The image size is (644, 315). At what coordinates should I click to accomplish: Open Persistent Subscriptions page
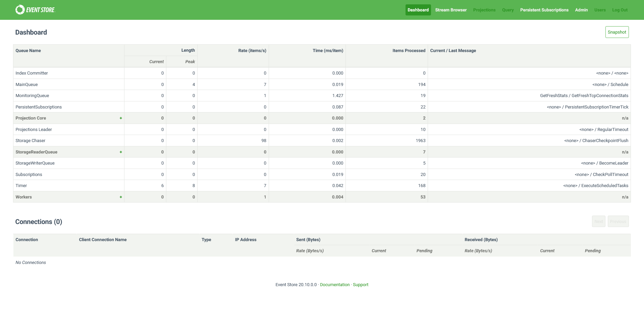point(544,10)
